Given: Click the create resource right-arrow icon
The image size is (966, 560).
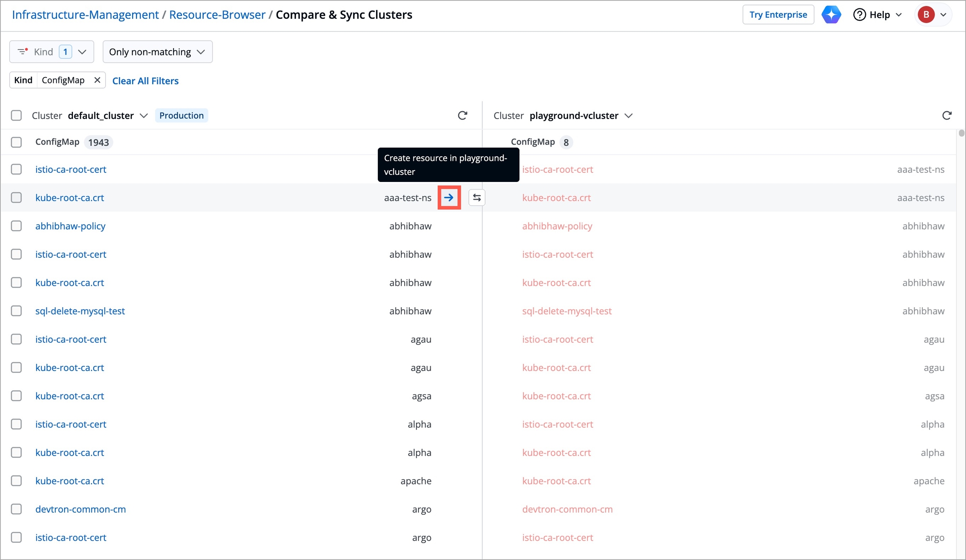Looking at the screenshot, I should 449,197.
